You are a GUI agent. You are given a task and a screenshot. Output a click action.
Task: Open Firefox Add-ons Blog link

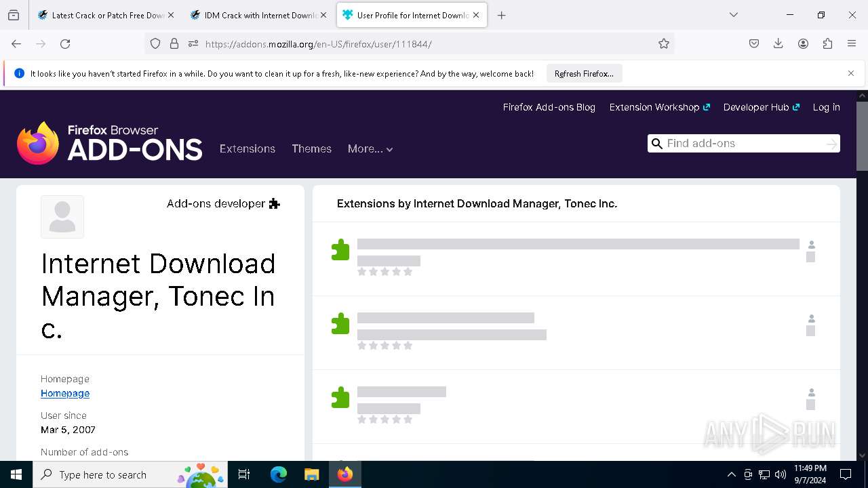[x=549, y=107]
